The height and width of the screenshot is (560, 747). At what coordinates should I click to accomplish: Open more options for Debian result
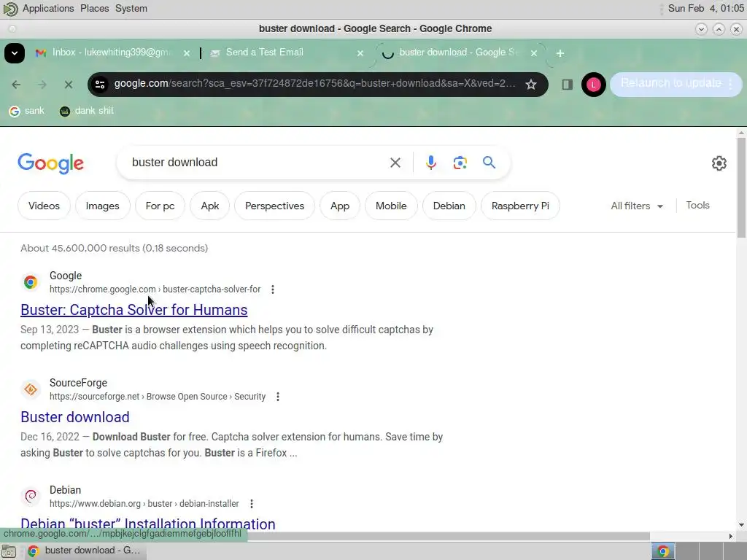252,503
